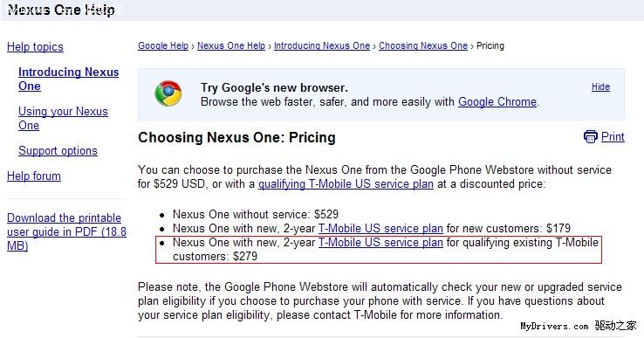Open qualifying T-Mobile US service plan link

click(346, 183)
